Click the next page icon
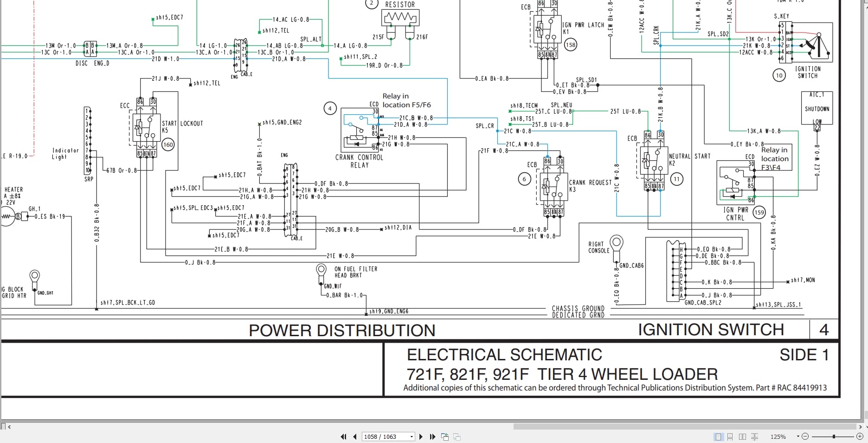The height and width of the screenshot is (443, 868). pos(421,436)
